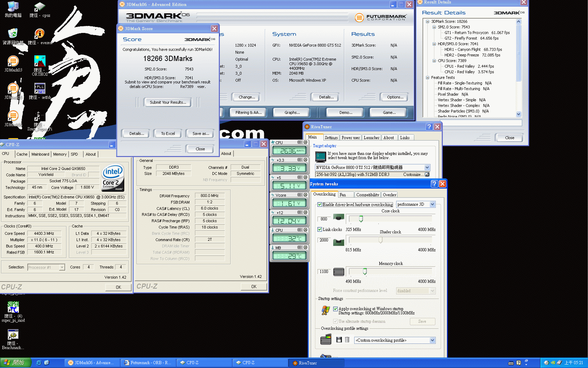Click the Filtering & AA... button
The width and height of the screenshot is (588, 368).
248,113
